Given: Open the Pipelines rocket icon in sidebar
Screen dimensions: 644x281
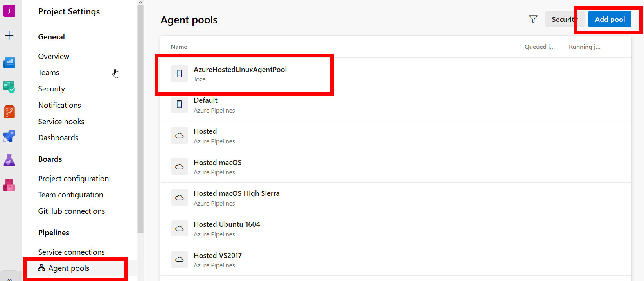Looking at the screenshot, I should click(9, 136).
